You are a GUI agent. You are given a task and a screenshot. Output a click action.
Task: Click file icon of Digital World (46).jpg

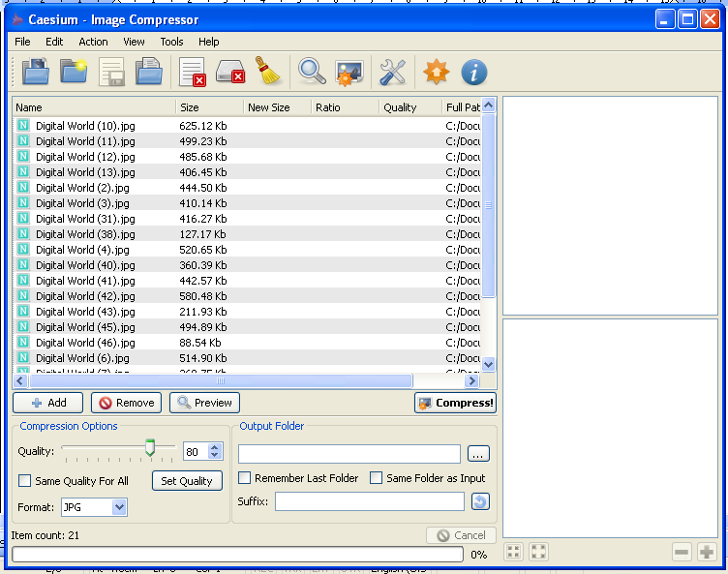23,342
